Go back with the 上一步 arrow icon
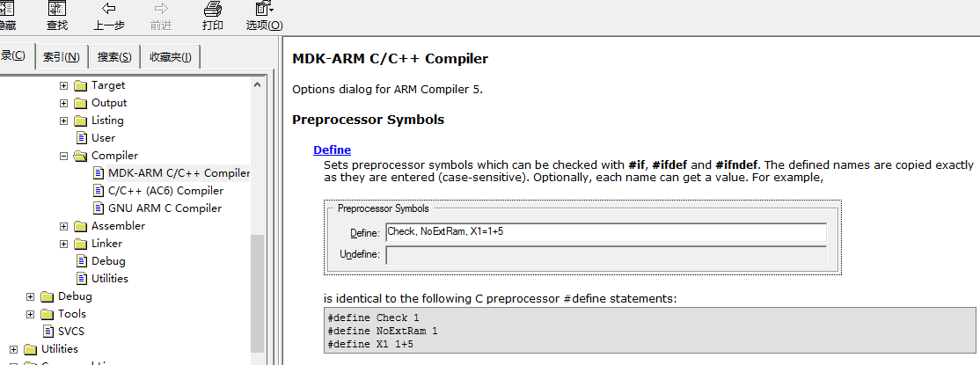Viewport: 980px width, 365px height. click(x=109, y=8)
